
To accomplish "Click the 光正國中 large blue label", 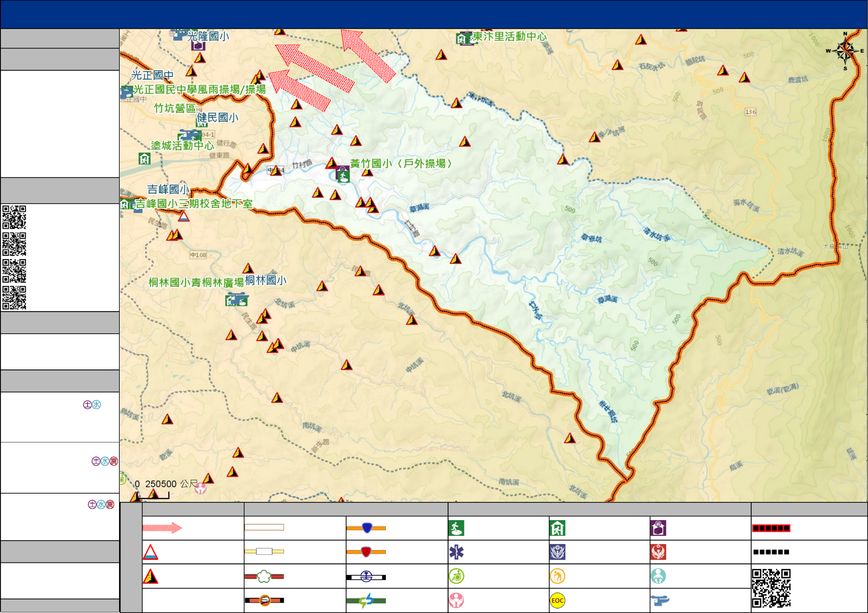I will pyautogui.click(x=152, y=75).
